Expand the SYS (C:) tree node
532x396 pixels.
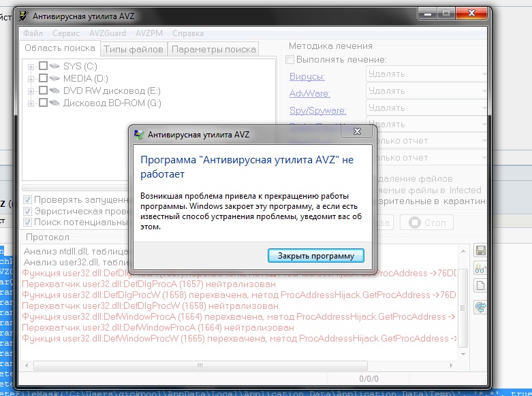pos(31,67)
